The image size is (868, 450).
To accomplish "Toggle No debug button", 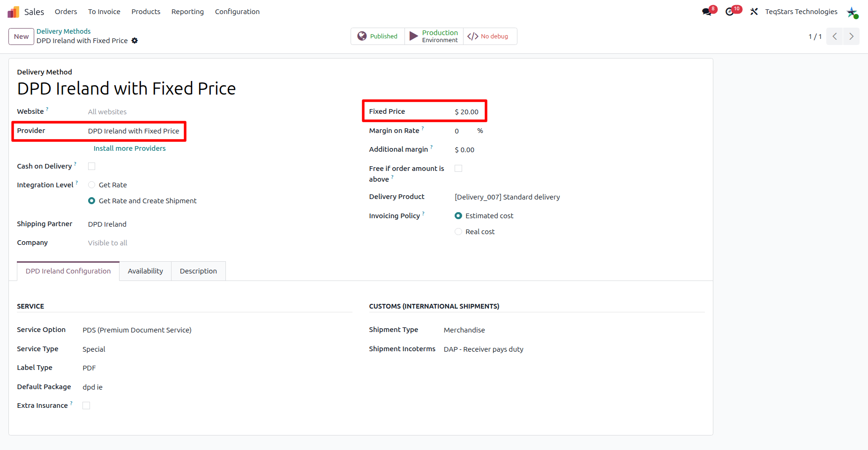I will point(490,36).
